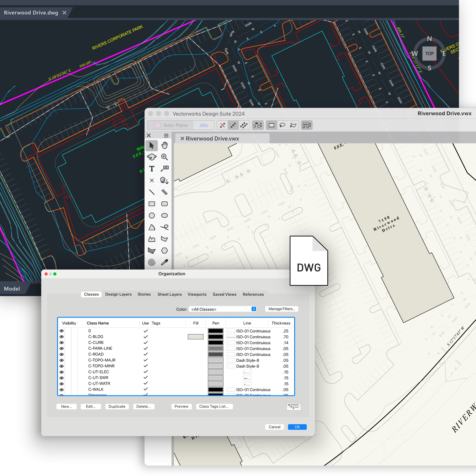The image size is (476, 476).
Task: Activate the Rectangle tool
Action: pos(152,204)
